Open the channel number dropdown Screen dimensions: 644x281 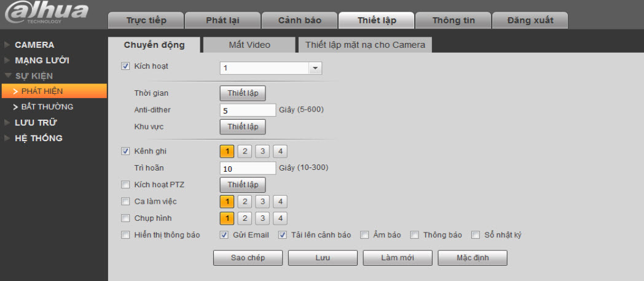(x=315, y=68)
